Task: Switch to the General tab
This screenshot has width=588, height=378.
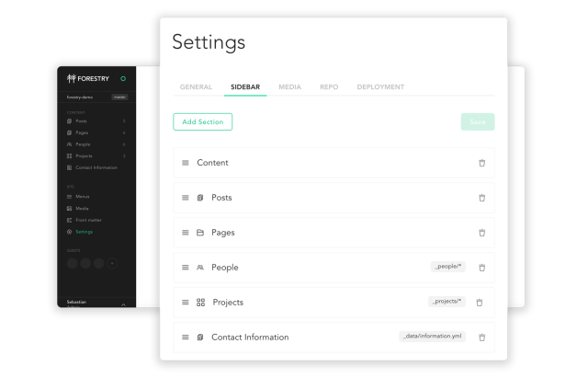Action: [x=196, y=86]
